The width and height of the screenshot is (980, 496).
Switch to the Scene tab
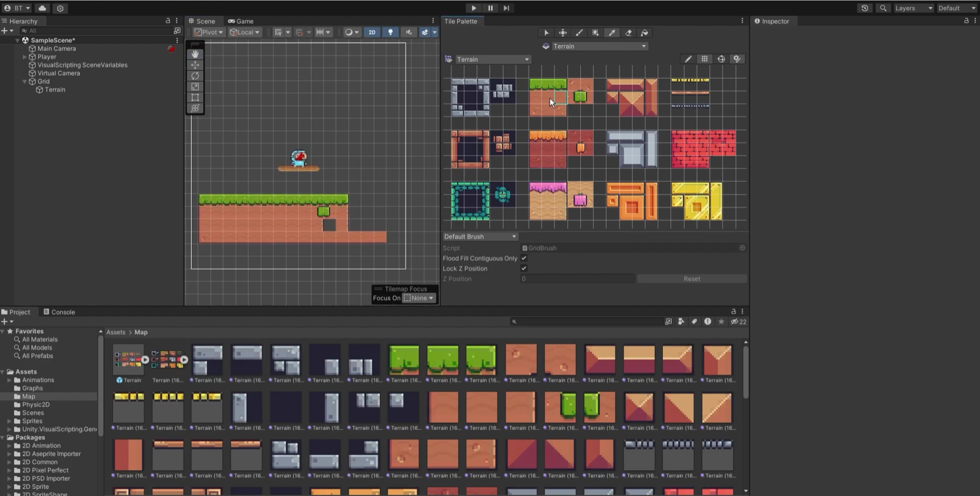(x=202, y=21)
